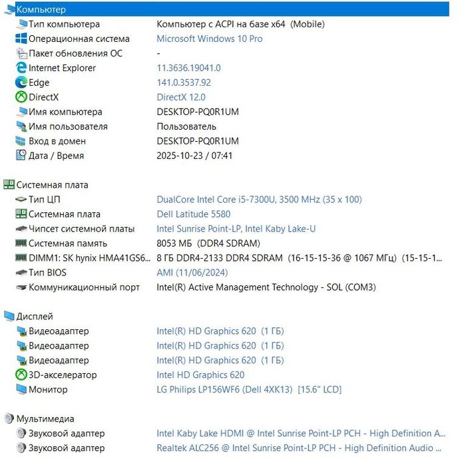Screen dimensions: 476x465
Task: Click the DIMM1 SK hynix memory icon
Action: [x=21, y=257]
